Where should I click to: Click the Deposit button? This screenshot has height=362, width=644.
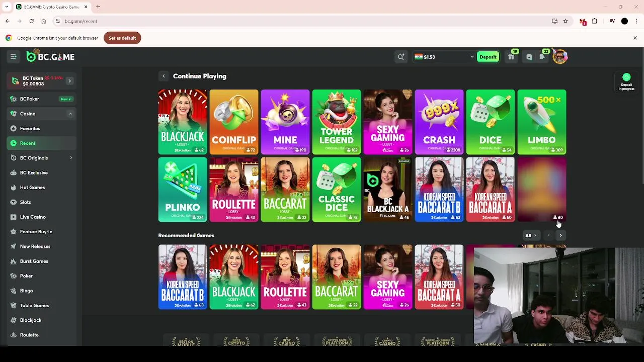(488, 57)
